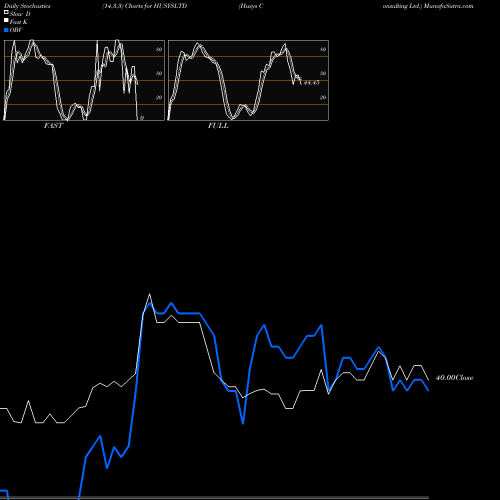Click the blue OBV legend color box
Viewport: 500px width, 500px height.
coord(6,30)
